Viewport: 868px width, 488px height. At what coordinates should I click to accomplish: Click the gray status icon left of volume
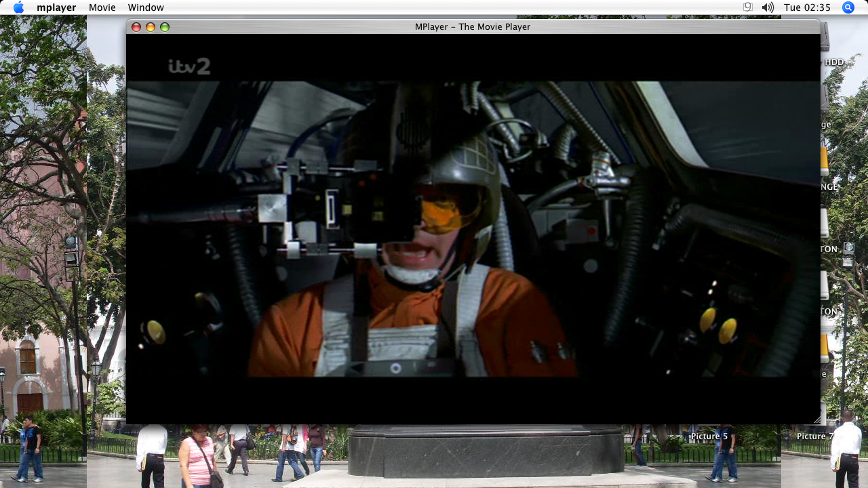tap(748, 7)
